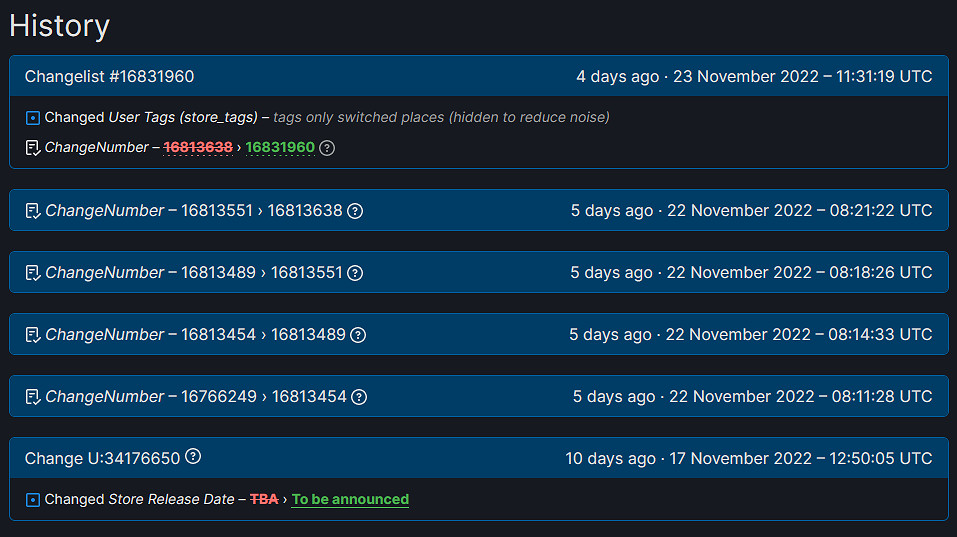The width and height of the screenshot is (957, 537).
Task: Click the struck-through red 16813638 value
Action: [198, 148]
